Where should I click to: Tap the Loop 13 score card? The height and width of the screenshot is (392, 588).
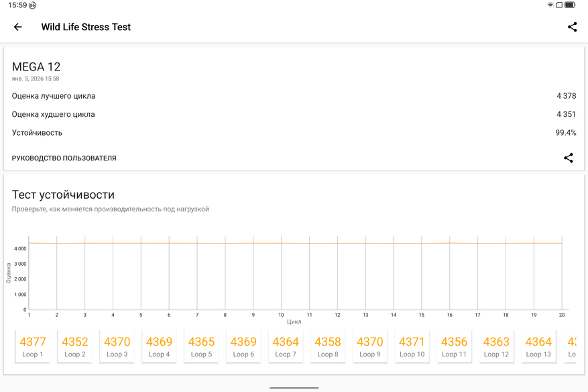click(538, 346)
